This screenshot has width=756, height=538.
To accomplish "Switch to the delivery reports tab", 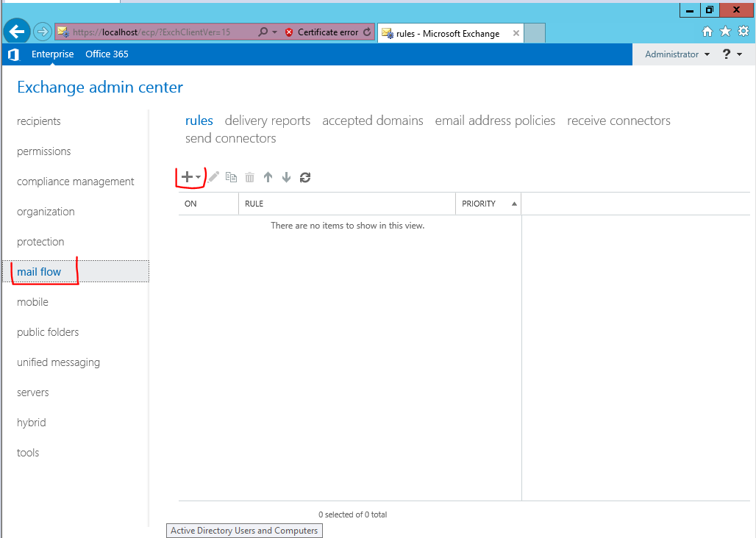I will point(268,121).
